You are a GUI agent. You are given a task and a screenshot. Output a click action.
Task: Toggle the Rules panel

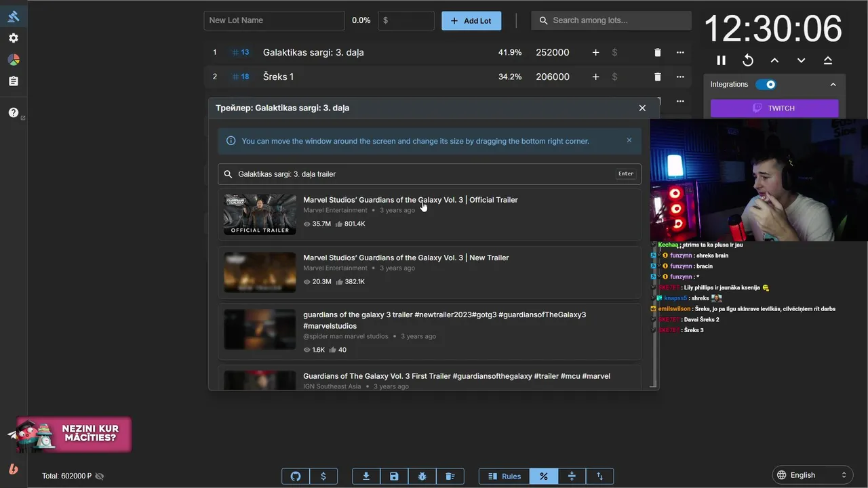(x=505, y=476)
